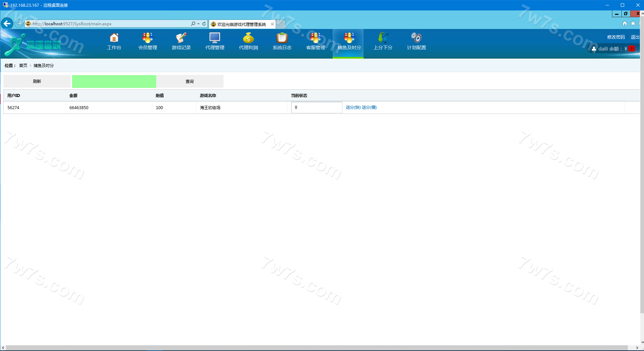Open 计划配置 gears icon
The image size is (644, 351).
416,38
